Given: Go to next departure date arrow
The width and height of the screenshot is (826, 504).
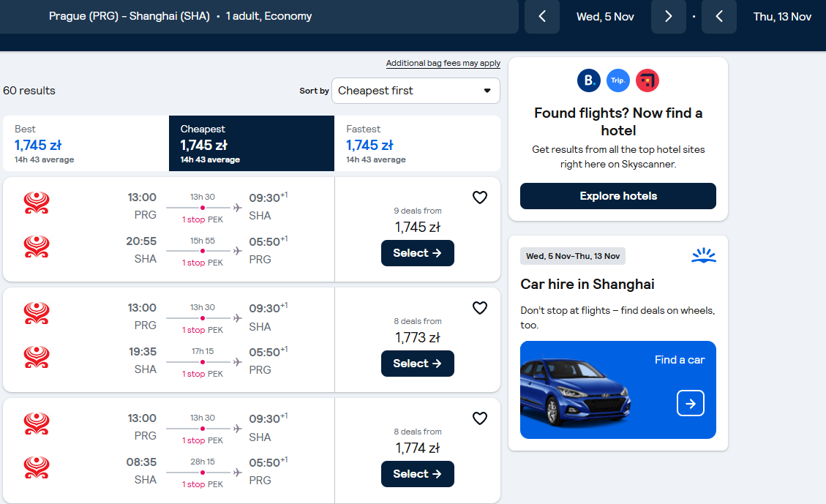Looking at the screenshot, I should (669, 16).
